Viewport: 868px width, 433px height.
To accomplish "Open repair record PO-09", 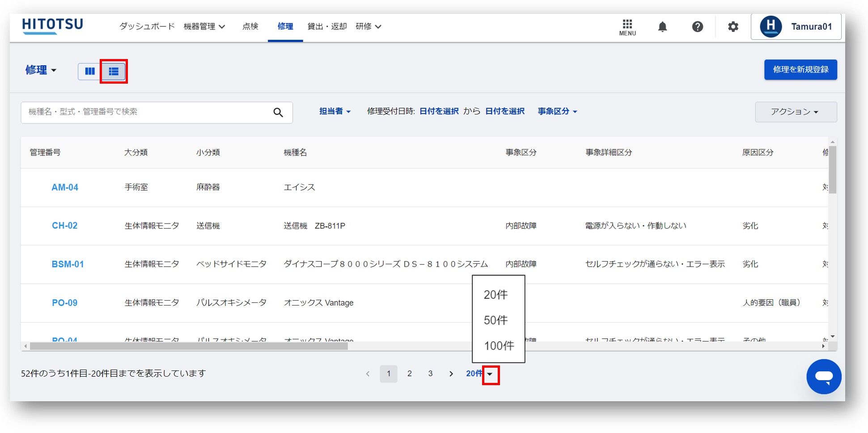I will click(65, 303).
